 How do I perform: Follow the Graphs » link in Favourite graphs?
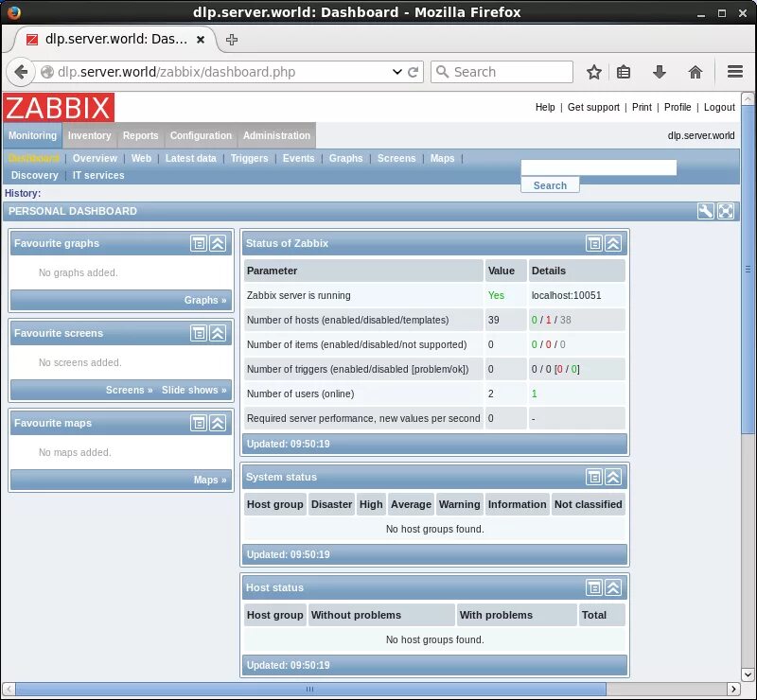tap(205, 300)
